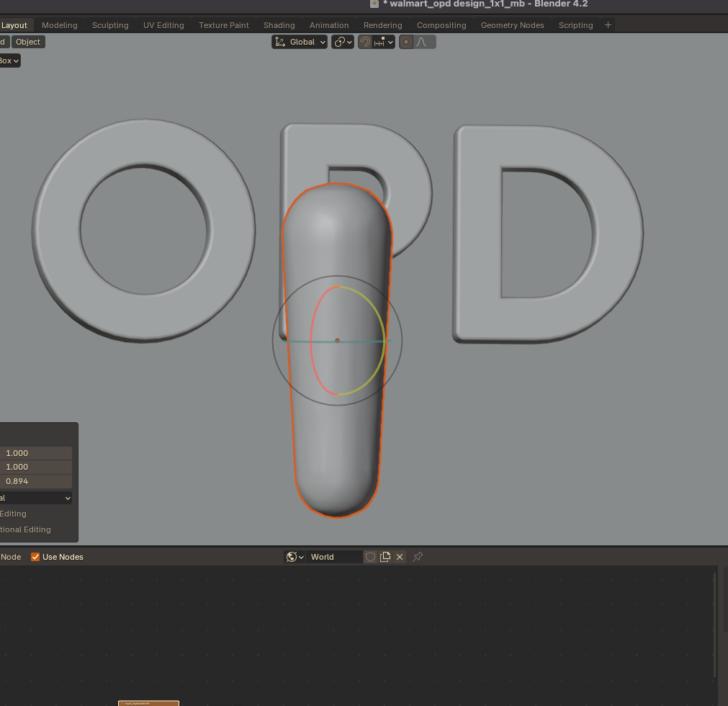Click the selected capsule object's origin point
The image size is (728, 706).
click(x=337, y=341)
